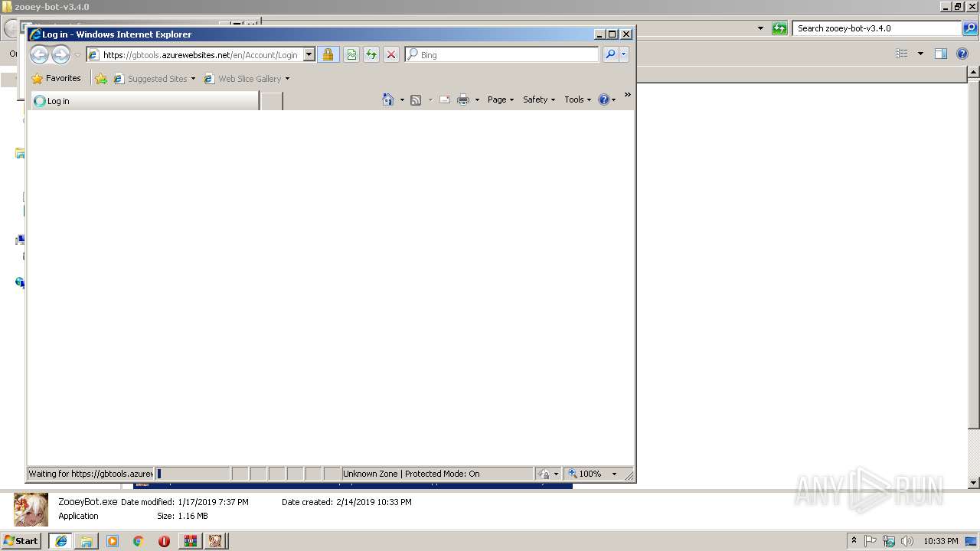
Task: Open the Tools menu
Action: point(578,99)
